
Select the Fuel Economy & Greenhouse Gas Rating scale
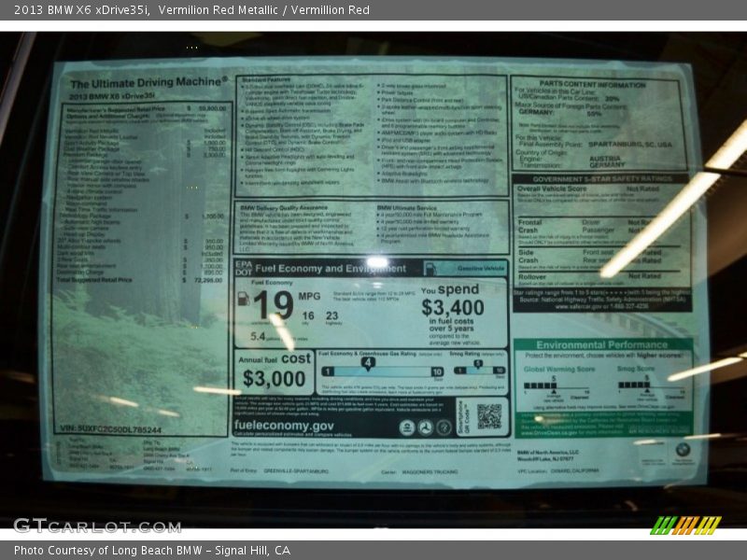382,371
